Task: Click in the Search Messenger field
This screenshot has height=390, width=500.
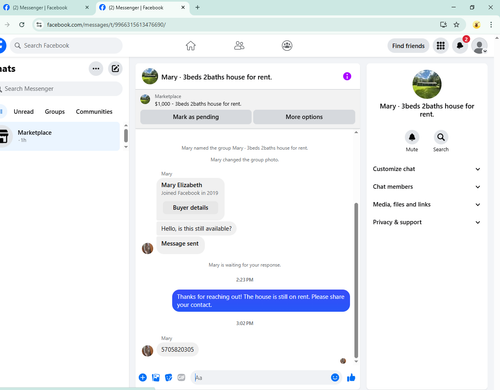Action: click(61, 89)
